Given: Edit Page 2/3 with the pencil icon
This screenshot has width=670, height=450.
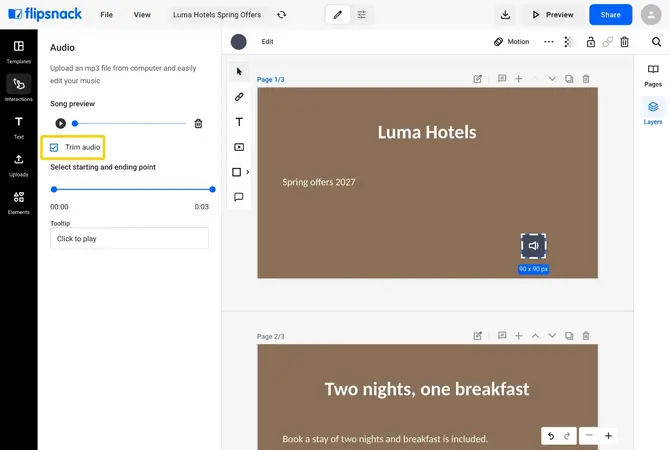Looking at the screenshot, I should pos(477,336).
